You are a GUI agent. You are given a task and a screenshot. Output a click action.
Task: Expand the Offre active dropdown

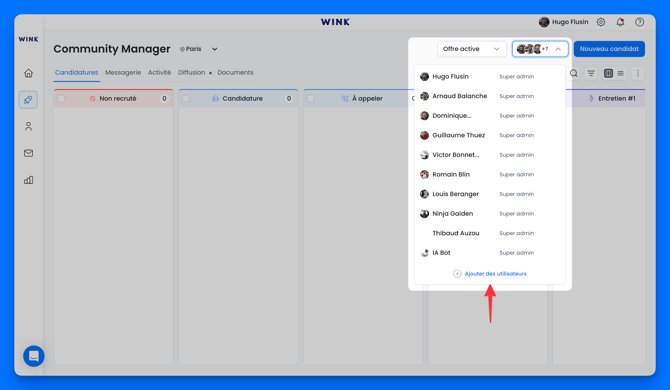click(471, 49)
